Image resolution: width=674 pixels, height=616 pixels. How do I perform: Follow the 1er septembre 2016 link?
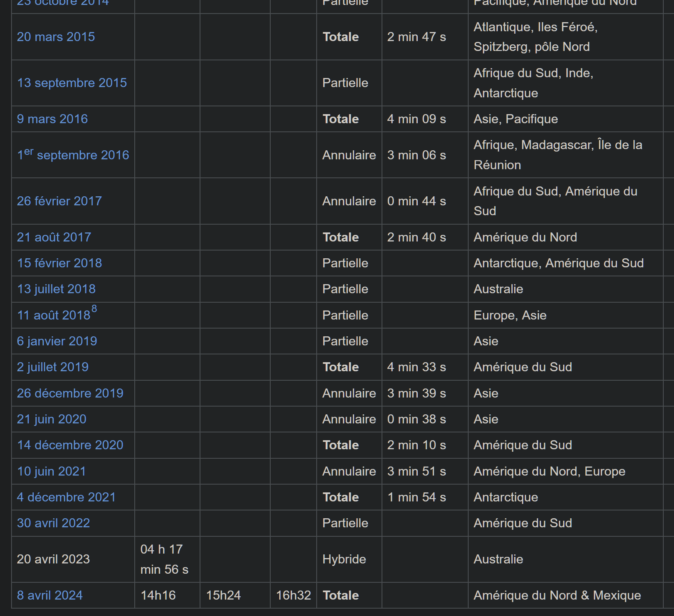(x=73, y=155)
